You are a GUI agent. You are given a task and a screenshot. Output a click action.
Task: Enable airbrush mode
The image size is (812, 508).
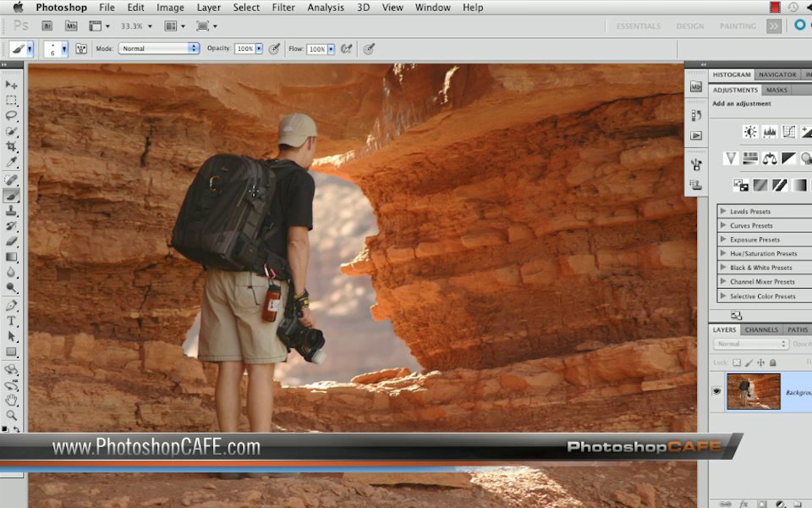point(347,49)
